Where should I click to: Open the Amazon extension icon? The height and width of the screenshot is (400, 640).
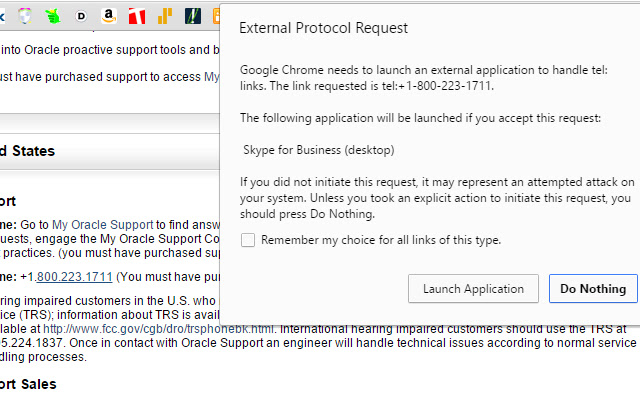[108, 15]
